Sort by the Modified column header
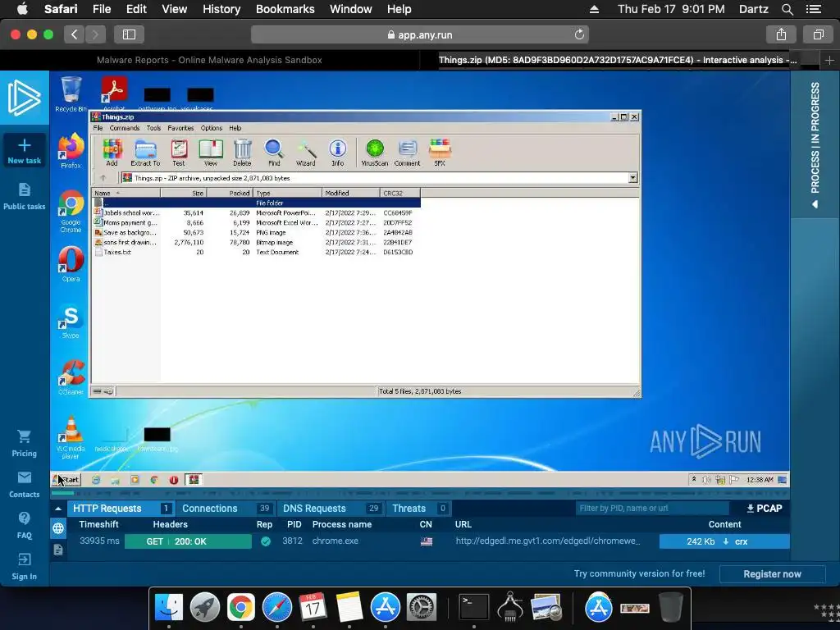Viewport: 840px width, 630px height. (351, 193)
